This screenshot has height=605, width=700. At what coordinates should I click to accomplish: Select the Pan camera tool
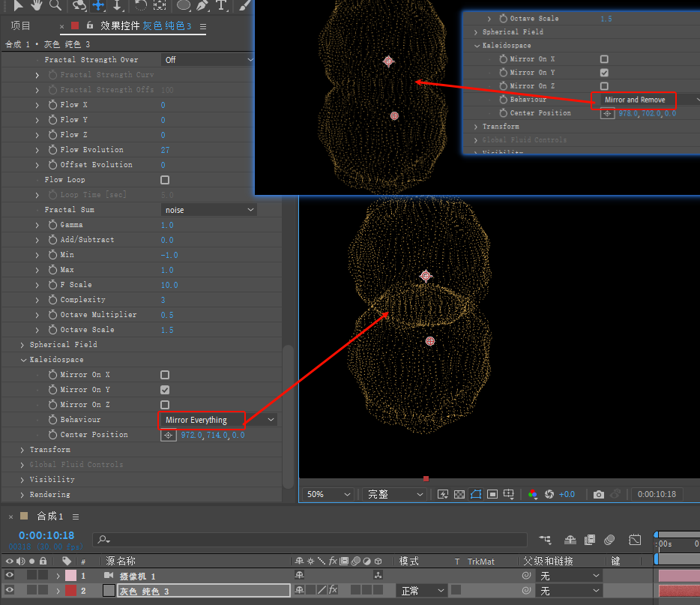pyautogui.click(x=98, y=5)
